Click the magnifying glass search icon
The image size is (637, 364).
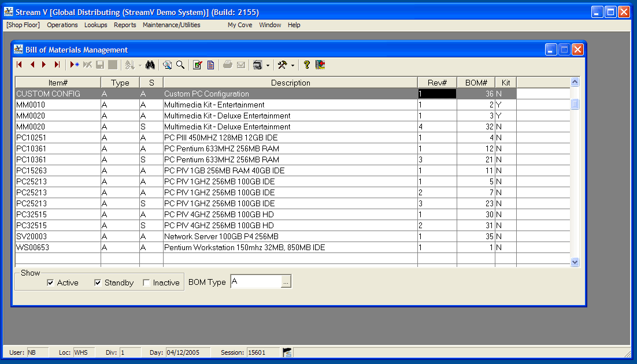(180, 65)
